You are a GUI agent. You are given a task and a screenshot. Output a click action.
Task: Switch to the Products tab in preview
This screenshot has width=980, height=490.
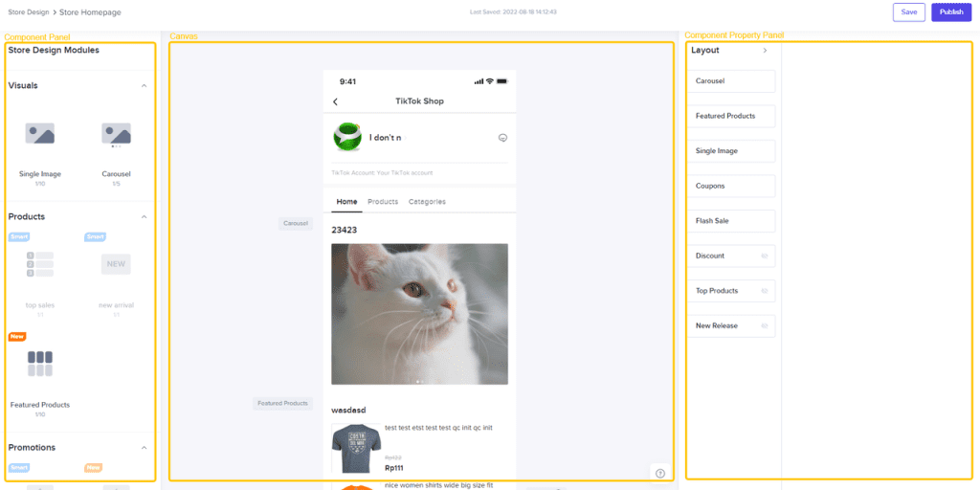click(383, 202)
